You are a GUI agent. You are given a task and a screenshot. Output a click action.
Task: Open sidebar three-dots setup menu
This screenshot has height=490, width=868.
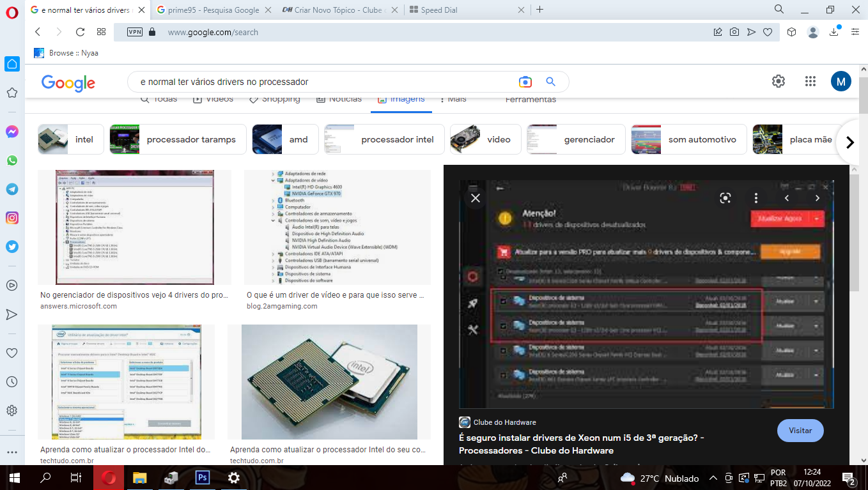(12, 452)
